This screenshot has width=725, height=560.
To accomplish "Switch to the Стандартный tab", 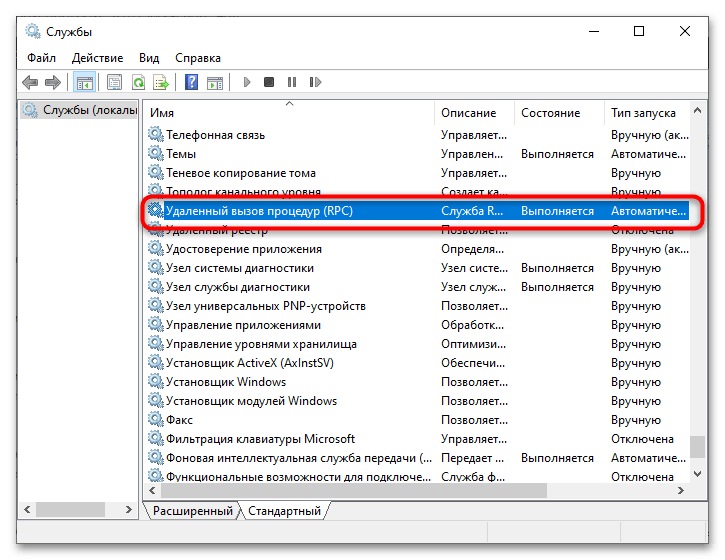I will point(284,511).
